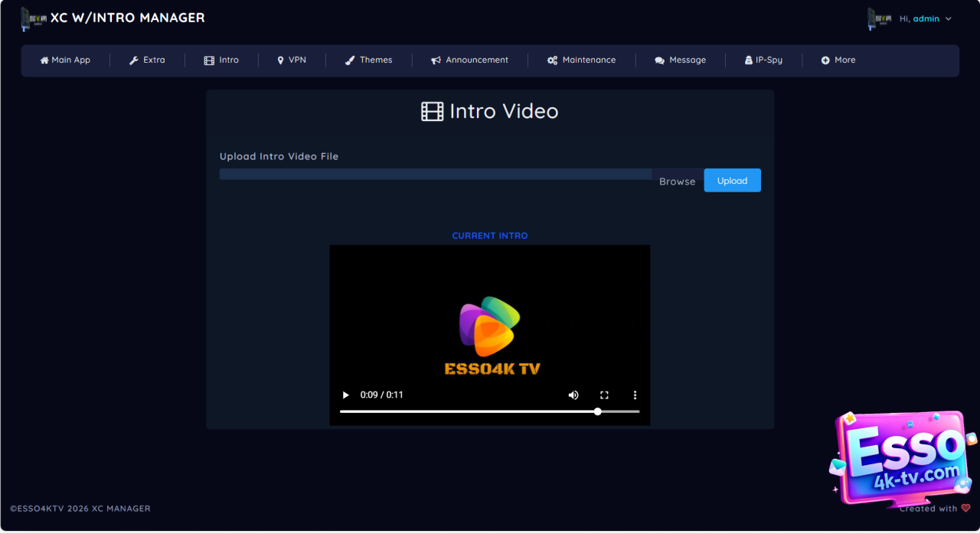Viewport: 980px width, 534px height.
Task: Click the megaphone icon for Announcement
Action: 436,61
